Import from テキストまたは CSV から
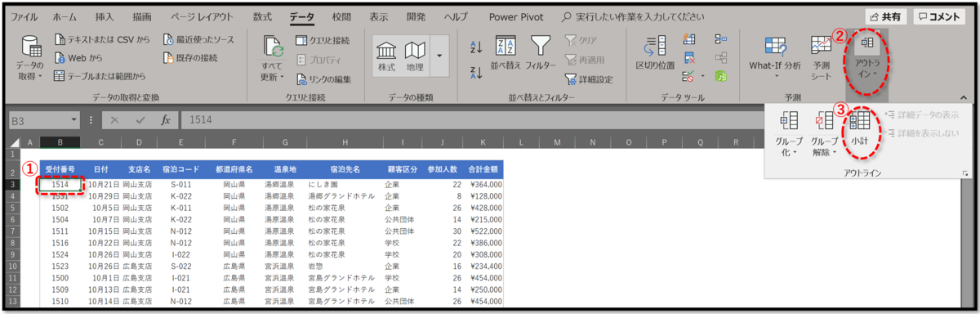Image resolution: width=980 pixels, height=314 pixels. [x=102, y=39]
